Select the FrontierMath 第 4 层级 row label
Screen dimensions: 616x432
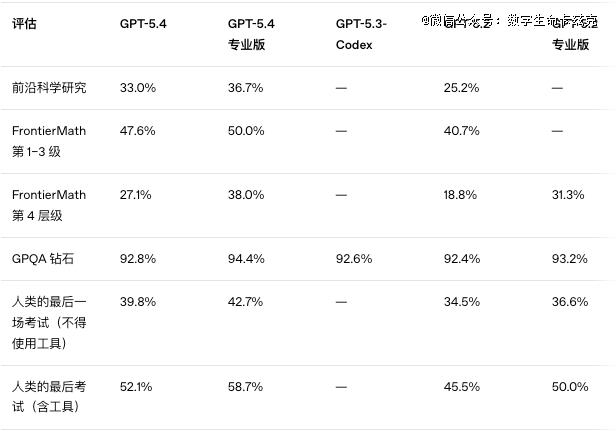(x=49, y=205)
